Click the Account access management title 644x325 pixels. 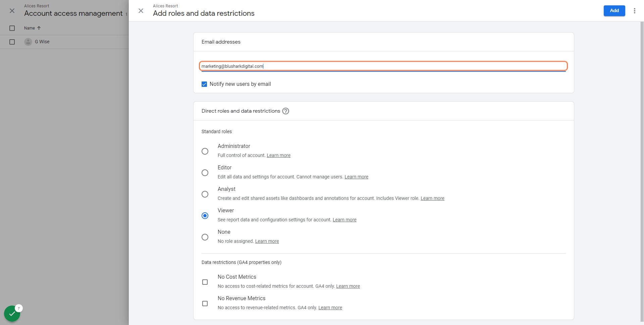[x=73, y=13]
